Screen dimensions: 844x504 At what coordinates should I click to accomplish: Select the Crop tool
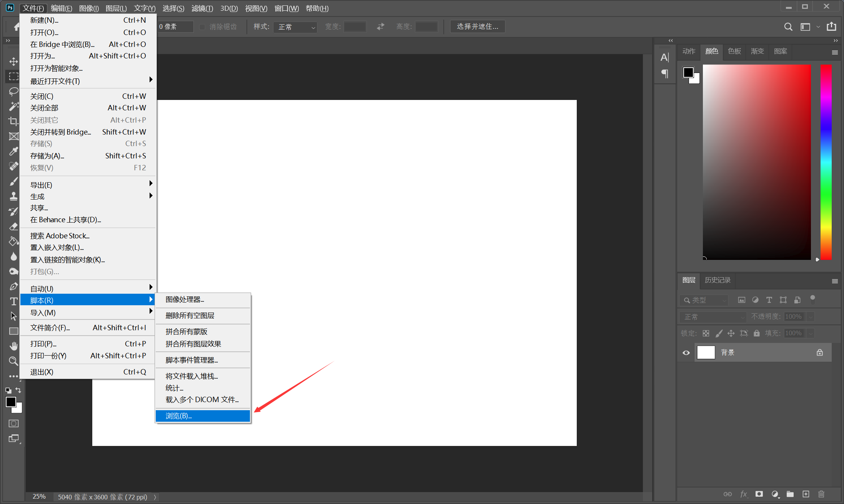13,121
